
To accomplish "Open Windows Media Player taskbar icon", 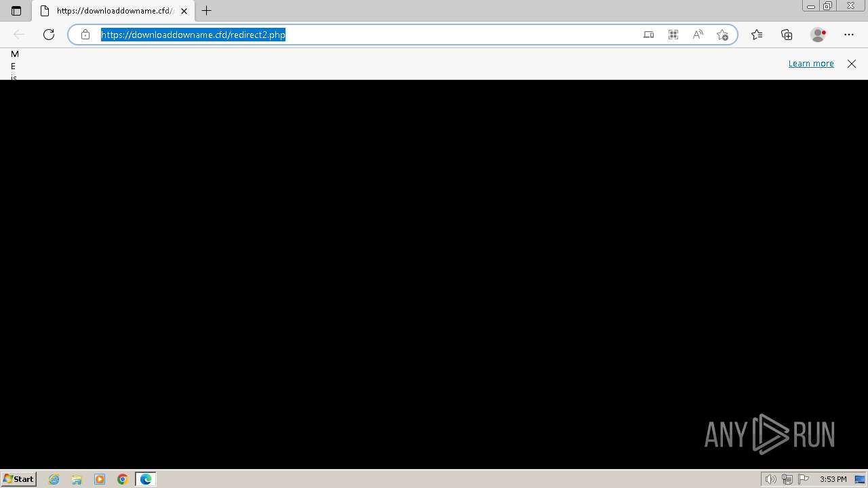I will pos(100,479).
